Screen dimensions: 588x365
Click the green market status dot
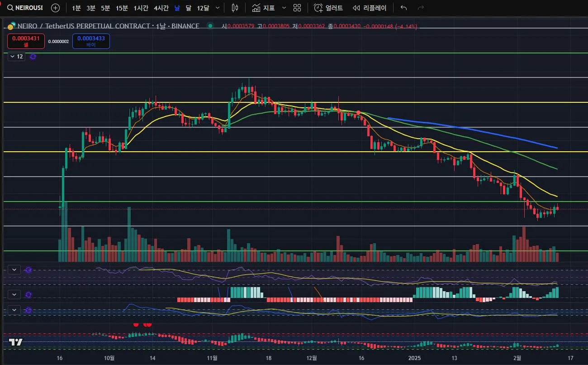coord(210,26)
